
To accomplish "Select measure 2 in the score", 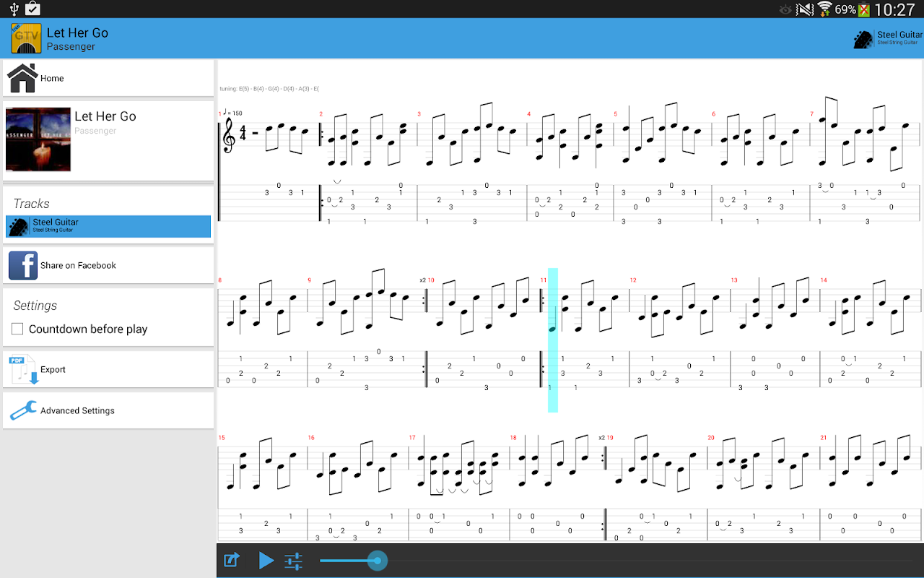I will coord(368,165).
